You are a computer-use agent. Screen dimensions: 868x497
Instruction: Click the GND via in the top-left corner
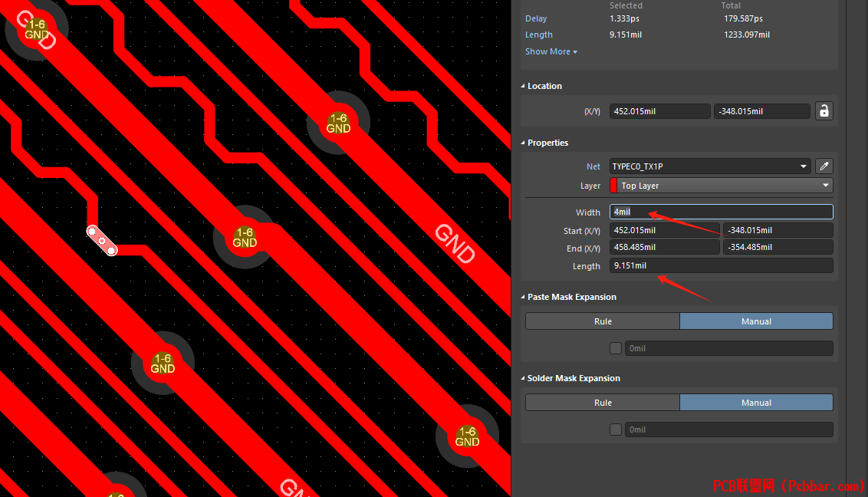36,29
